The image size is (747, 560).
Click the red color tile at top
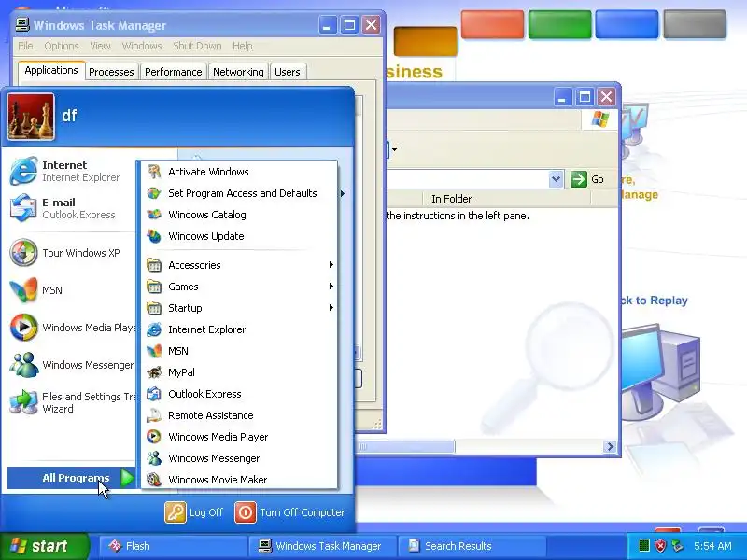(492, 24)
